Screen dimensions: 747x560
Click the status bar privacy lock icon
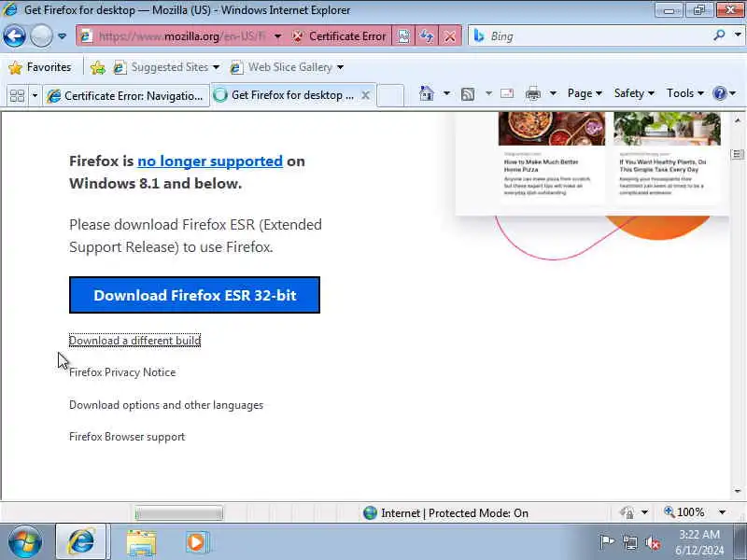click(x=627, y=512)
